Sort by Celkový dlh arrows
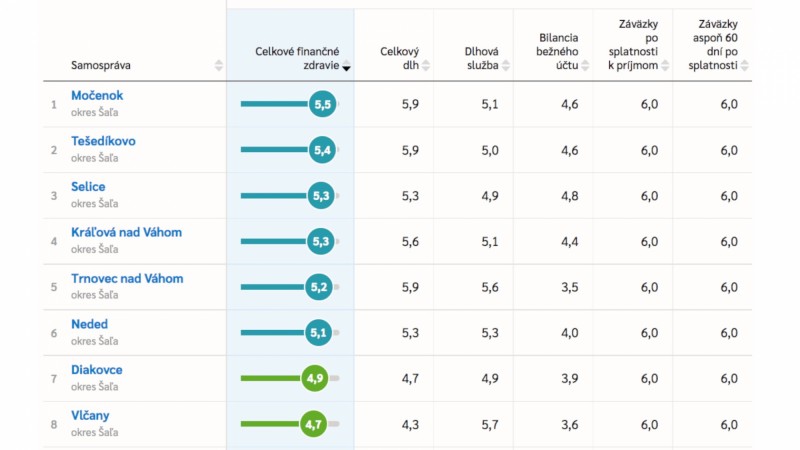 coord(426,65)
